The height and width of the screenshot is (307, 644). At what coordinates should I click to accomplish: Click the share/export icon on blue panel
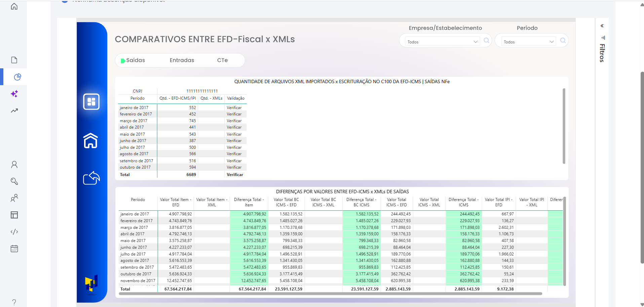[91, 178]
